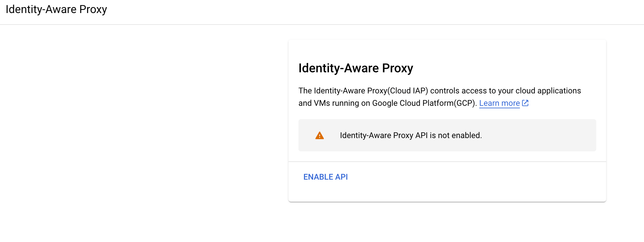The image size is (644, 242).
Task: Click the blank header area right of page title
Action: [x=372, y=11]
